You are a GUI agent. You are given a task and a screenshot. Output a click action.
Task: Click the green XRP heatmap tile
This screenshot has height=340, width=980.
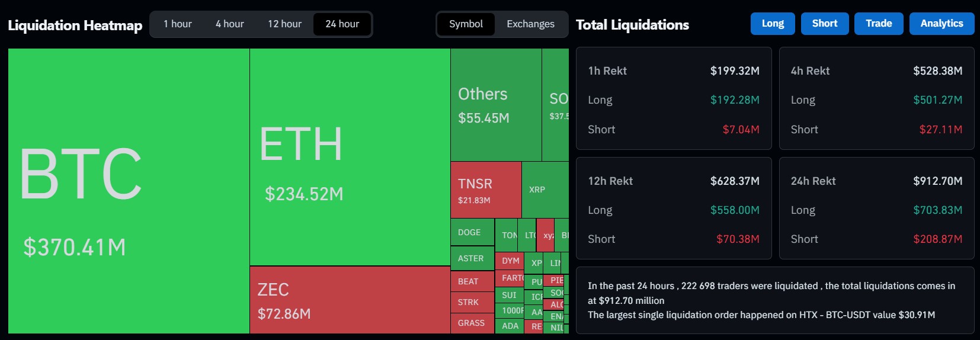tap(545, 190)
